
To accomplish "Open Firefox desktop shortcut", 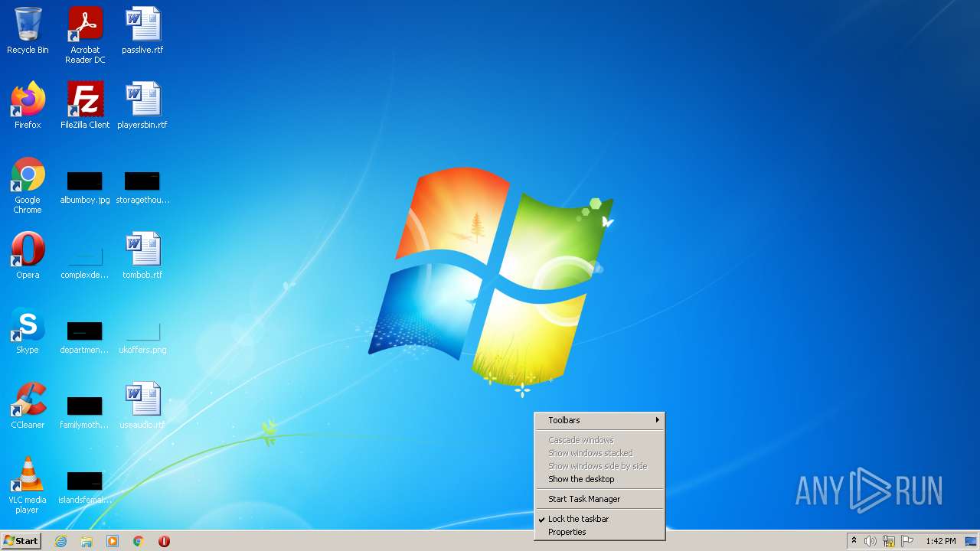I will click(28, 106).
